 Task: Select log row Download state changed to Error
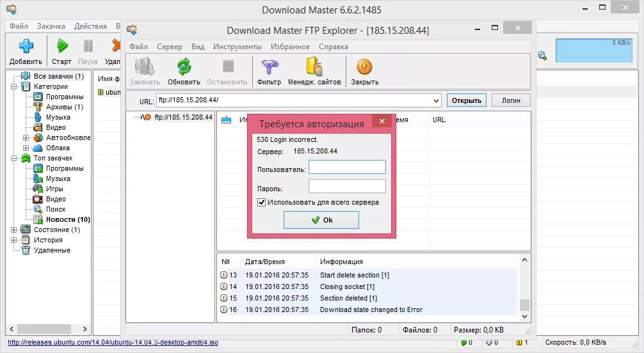pyautogui.click(x=367, y=310)
